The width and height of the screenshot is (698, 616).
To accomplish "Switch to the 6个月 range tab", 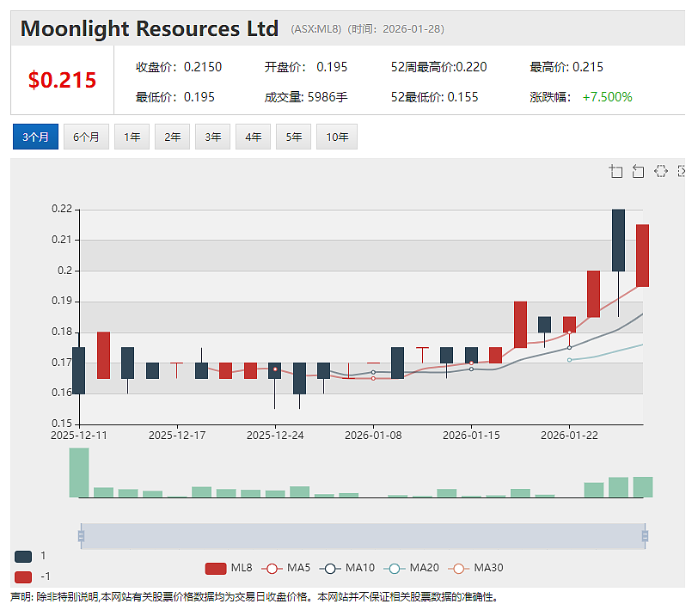I will [x=86, y=137].
